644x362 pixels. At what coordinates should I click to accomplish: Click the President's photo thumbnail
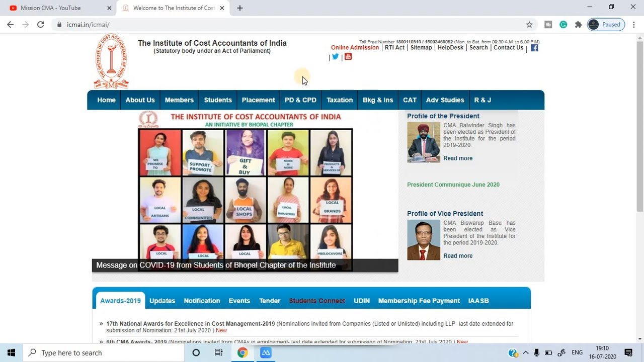click(424, 142)
